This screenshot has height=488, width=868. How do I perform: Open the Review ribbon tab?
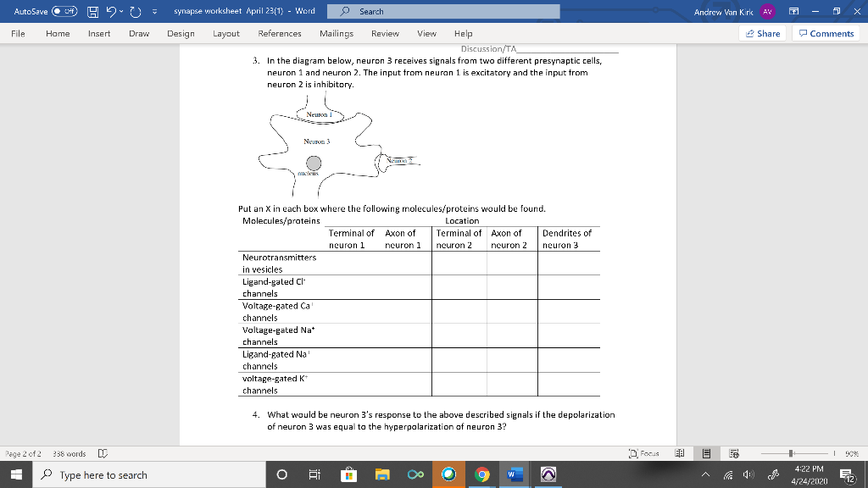tap(385, 34)
